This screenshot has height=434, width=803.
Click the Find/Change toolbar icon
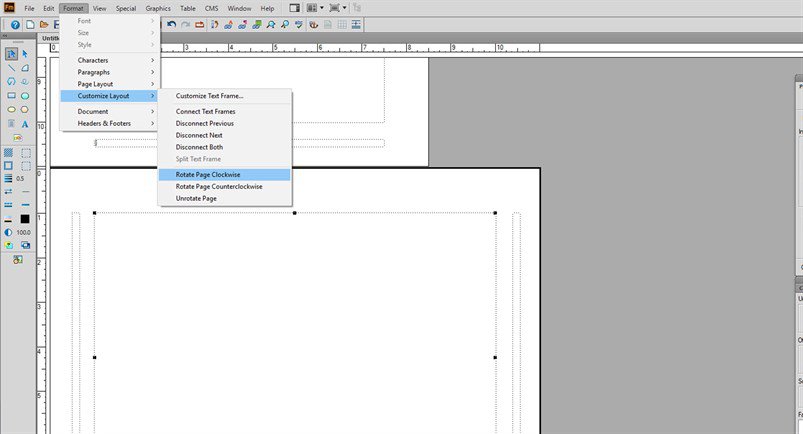click(x=271, y=25)
